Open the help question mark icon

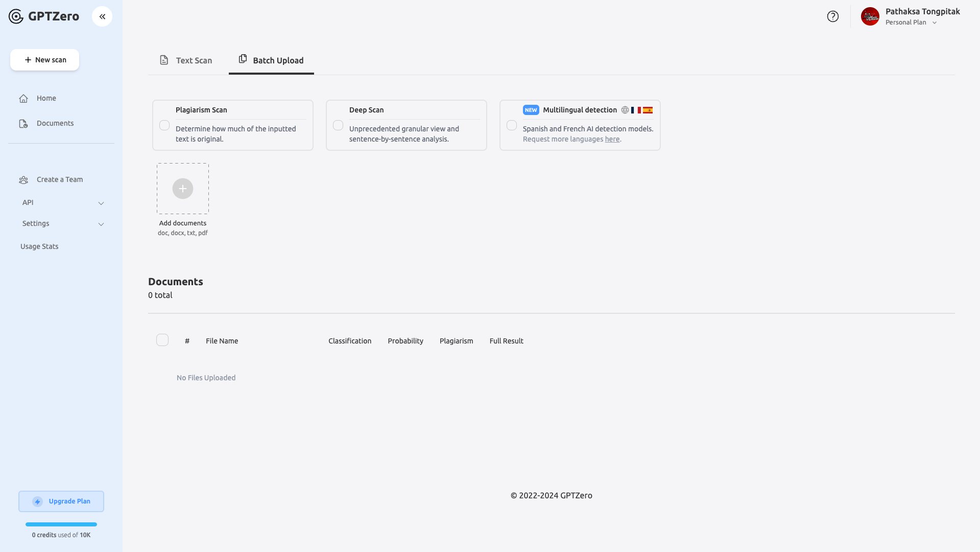[x=832, y=16]
